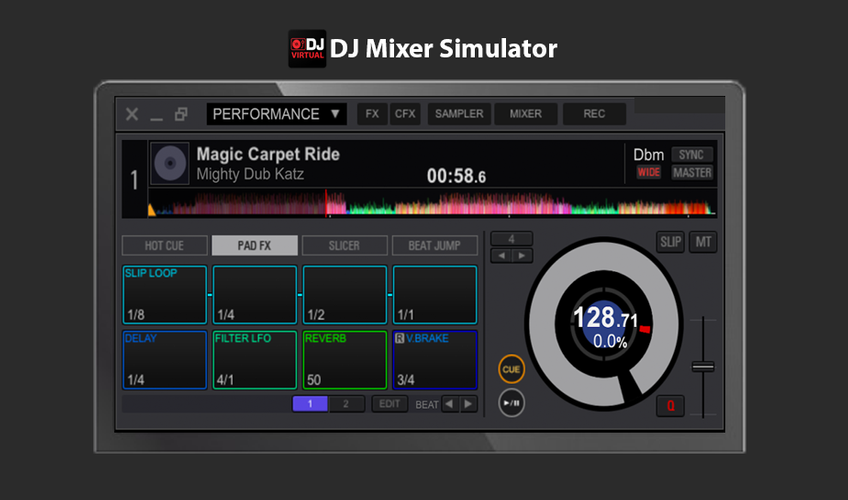848x500 pixels.
Task: Toggle the SLIP mode button
Action: 671,242
